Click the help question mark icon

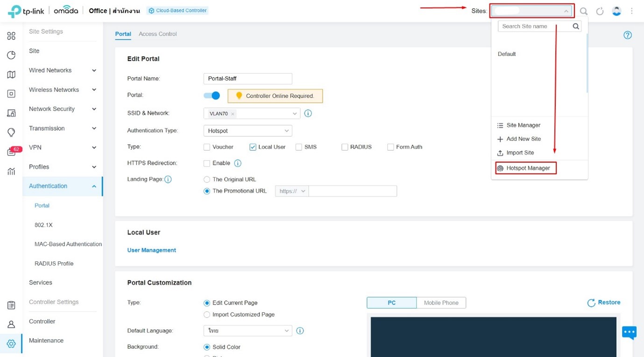pyautogui.click(x=628, y=35)
